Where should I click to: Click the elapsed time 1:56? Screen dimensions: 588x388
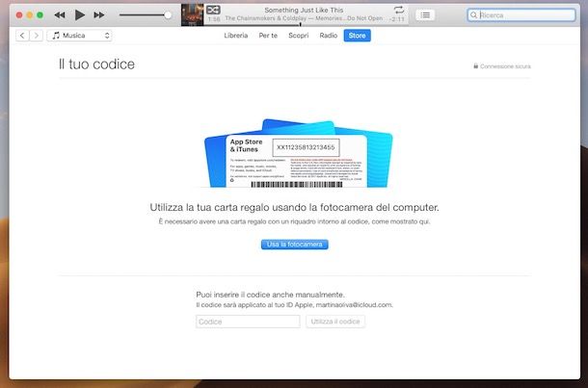pos(214,18)
